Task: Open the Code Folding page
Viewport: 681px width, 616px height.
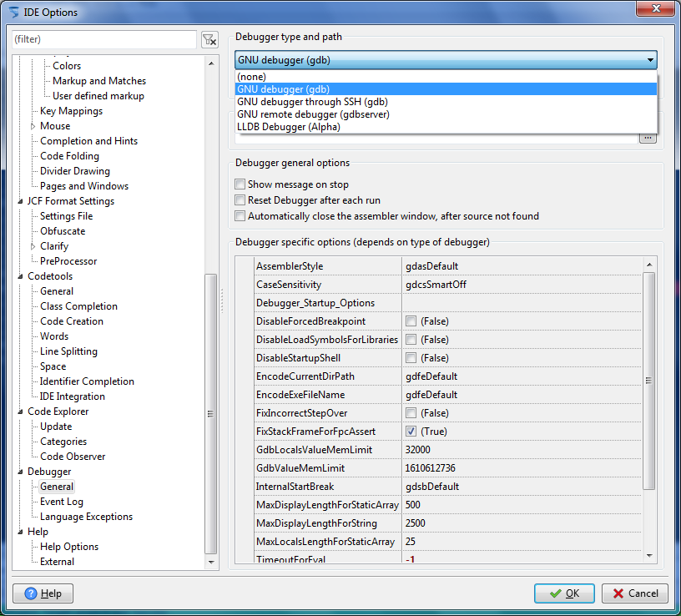Action: 69,156
